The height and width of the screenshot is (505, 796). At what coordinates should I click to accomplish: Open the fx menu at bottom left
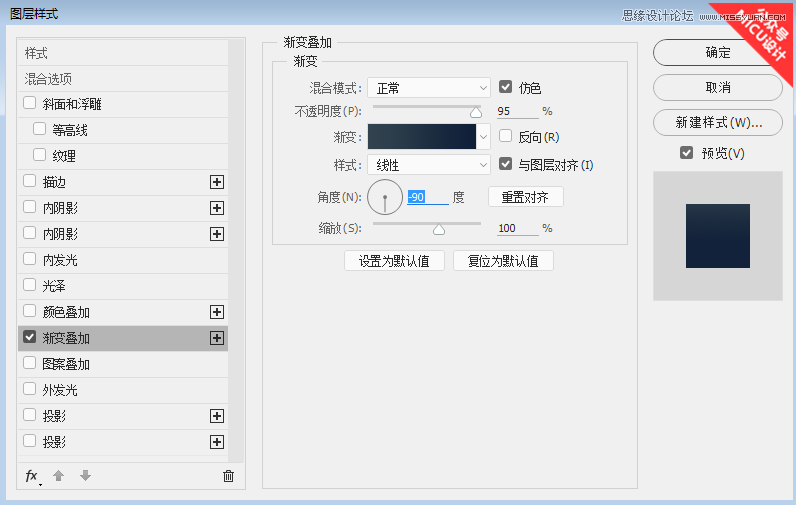pos(32,476)
